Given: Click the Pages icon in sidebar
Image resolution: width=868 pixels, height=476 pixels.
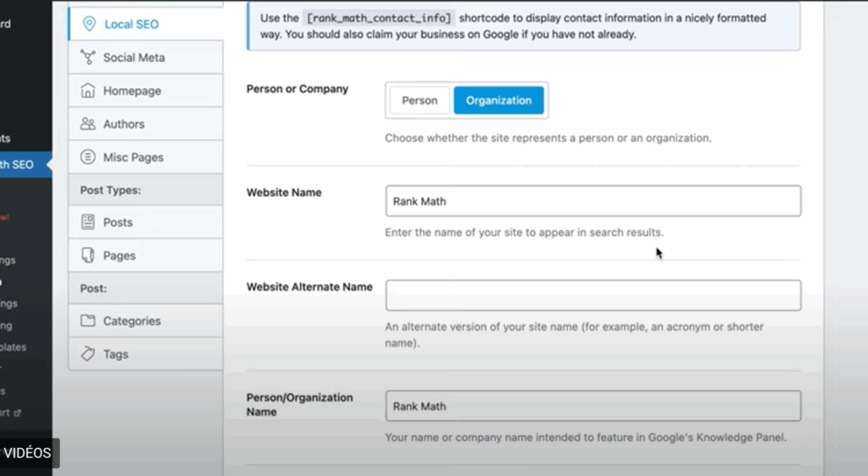Looking at the screenshot, I should [88, 255].
